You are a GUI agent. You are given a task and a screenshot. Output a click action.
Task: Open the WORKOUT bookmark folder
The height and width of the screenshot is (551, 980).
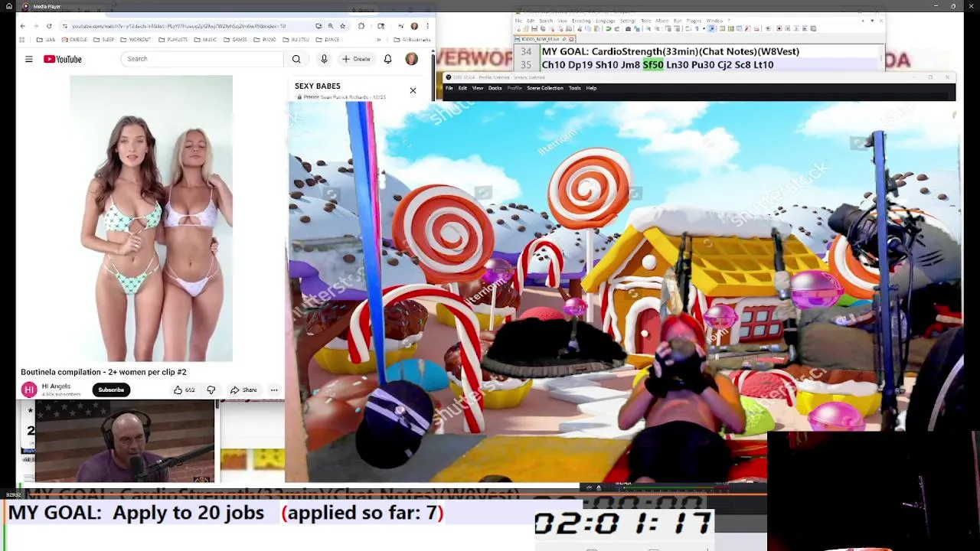tap(136, 40)
